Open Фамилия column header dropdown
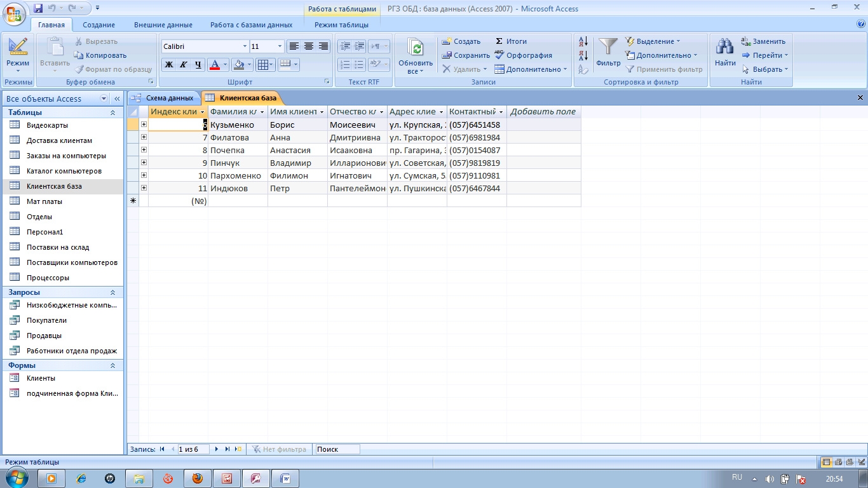 (262, 112)
